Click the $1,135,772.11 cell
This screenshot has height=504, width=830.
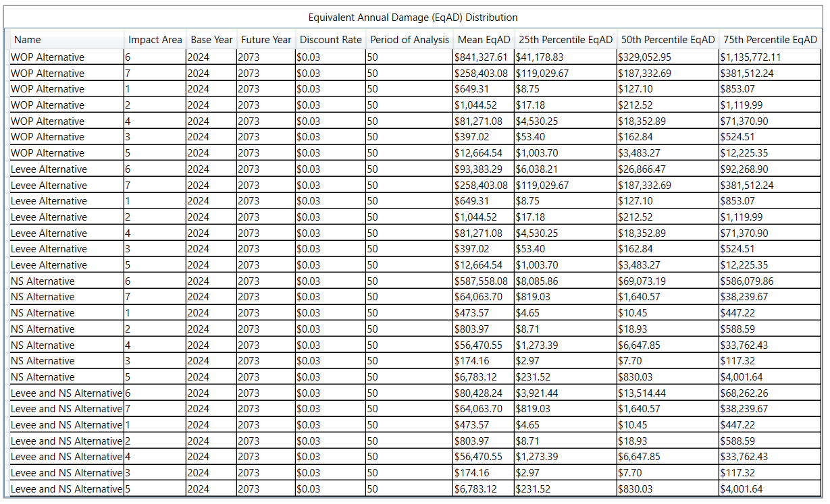(x=771, y=57)
